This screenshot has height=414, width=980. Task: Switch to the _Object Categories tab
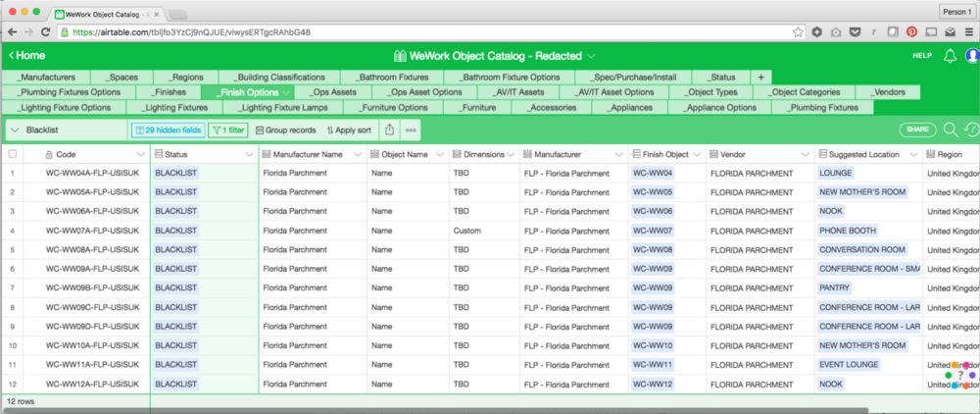(x=805, y=92)
